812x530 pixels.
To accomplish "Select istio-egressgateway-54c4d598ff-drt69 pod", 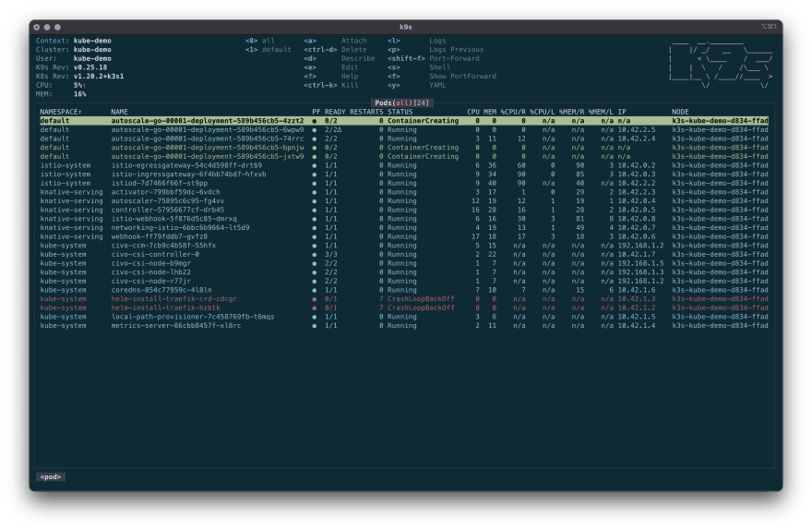I will tap(404, 165).
